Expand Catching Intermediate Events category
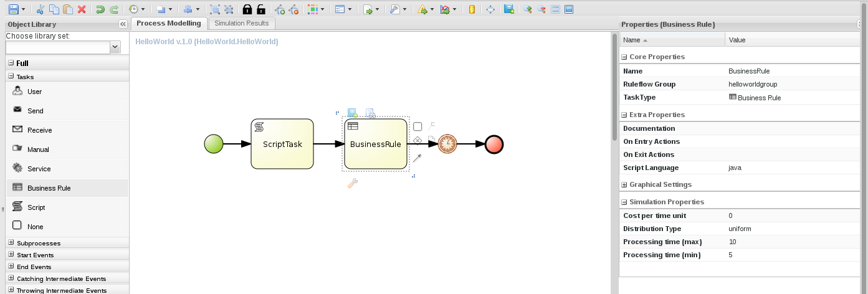This screenshot has width=868, height=294. pyautogui.click(x=11, y=278)
